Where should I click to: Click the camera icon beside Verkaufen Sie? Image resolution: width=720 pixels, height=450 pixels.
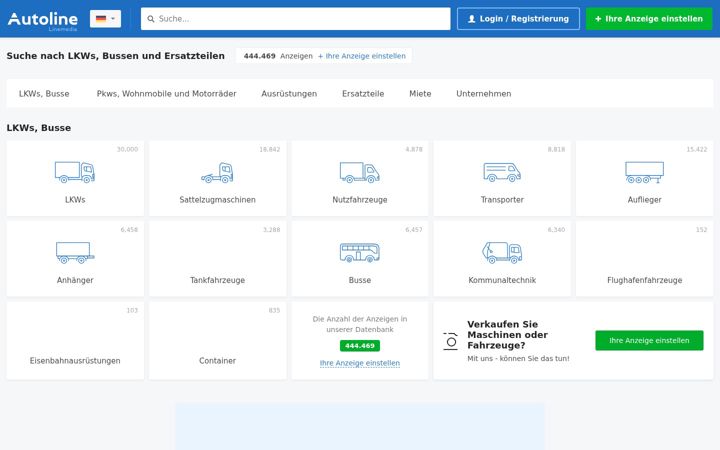click(450, 341)
